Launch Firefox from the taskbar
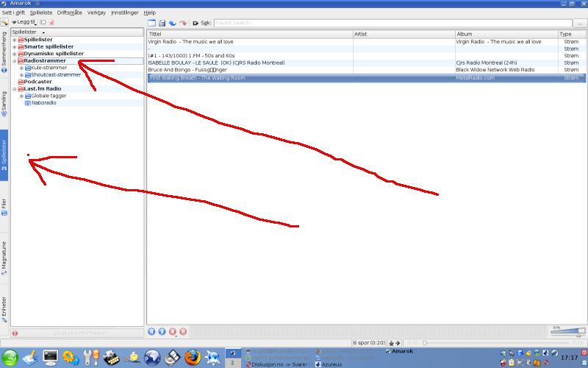 (x=193, y=358)
